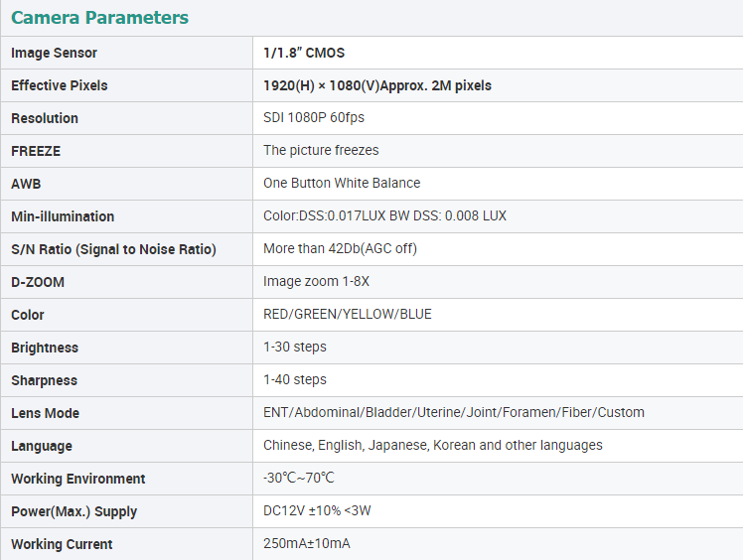This screenshot has width=743, height=560.
Task: Select the FREEZE row label
Action: click(x=36, y=151)
